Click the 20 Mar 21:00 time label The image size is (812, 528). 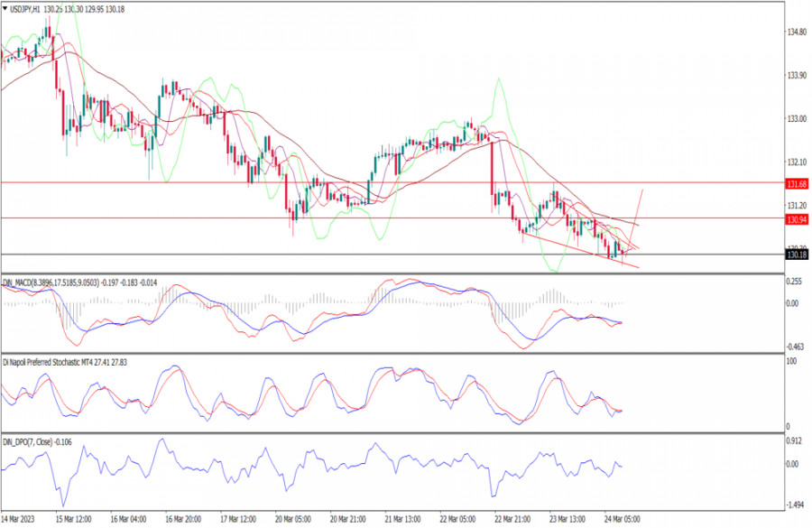point(348,519)
